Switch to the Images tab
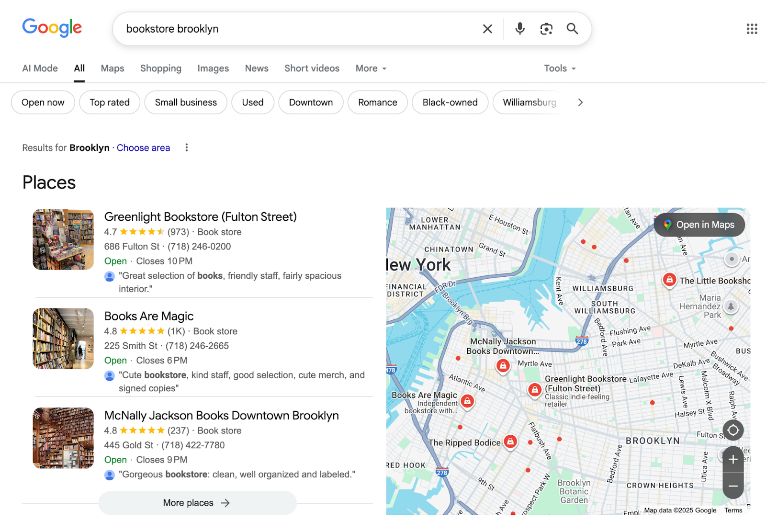 [213, 68]
